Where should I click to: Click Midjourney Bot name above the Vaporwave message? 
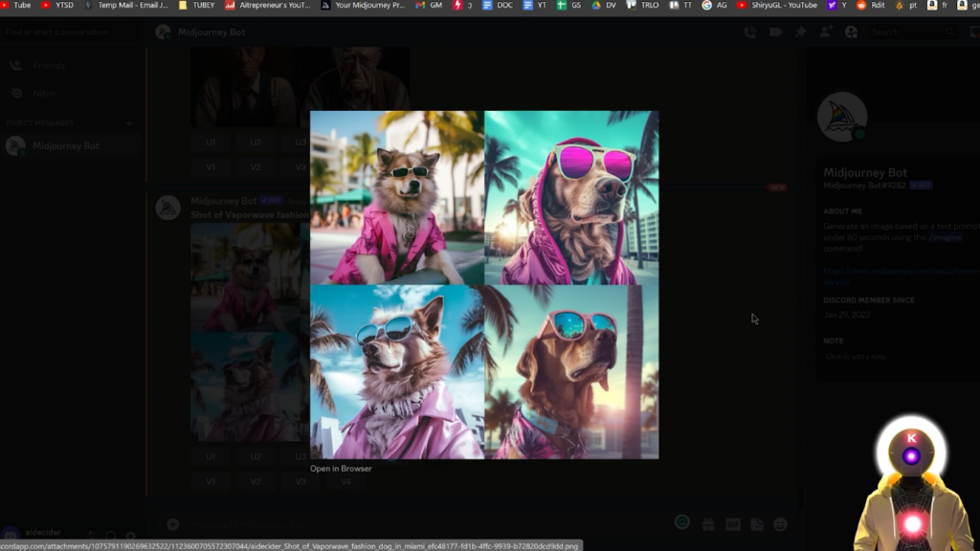tap(223, 201)
